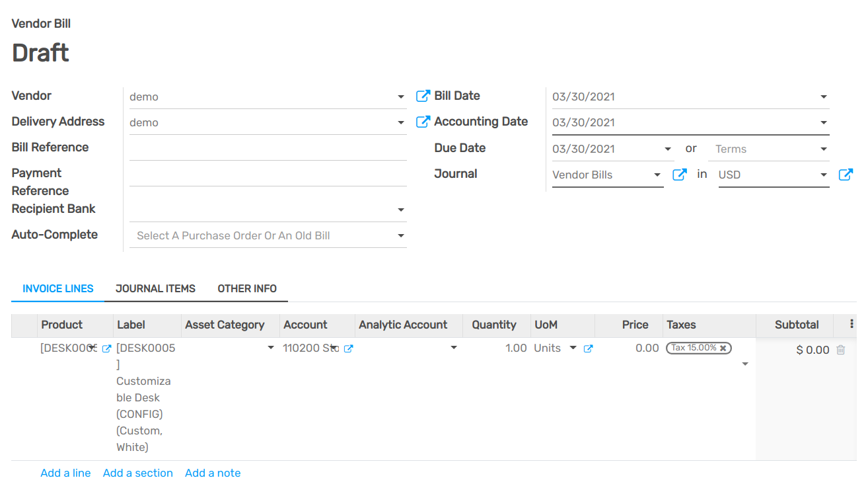Open account 110200 via external link icon
The image size is (868, 486).
349,348
